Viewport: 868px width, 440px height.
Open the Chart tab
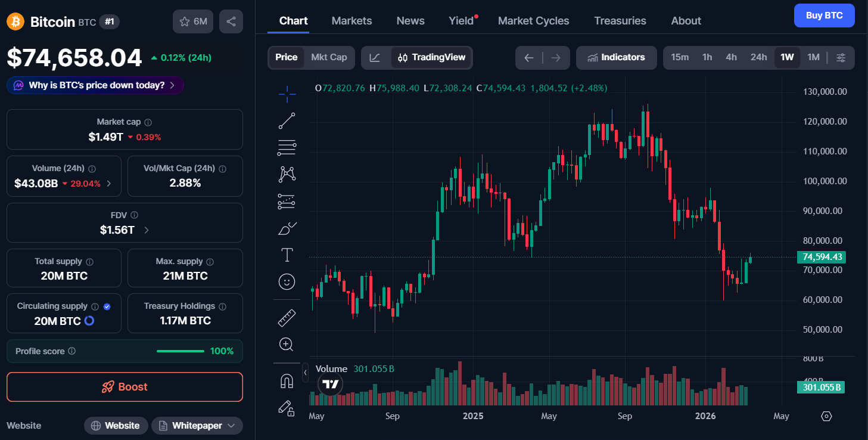coord(294,21)
